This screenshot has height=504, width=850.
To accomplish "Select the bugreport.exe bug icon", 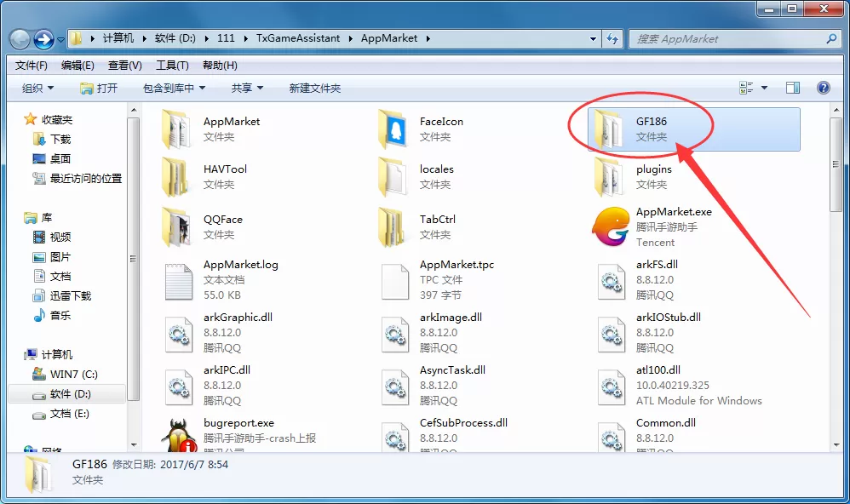I will [179, 435].
